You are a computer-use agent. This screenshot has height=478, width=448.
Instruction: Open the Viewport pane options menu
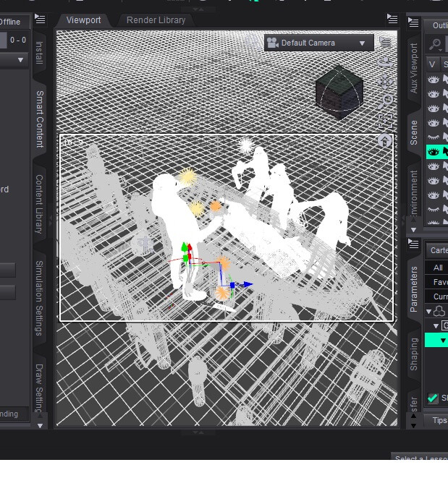tap(392, 19)
